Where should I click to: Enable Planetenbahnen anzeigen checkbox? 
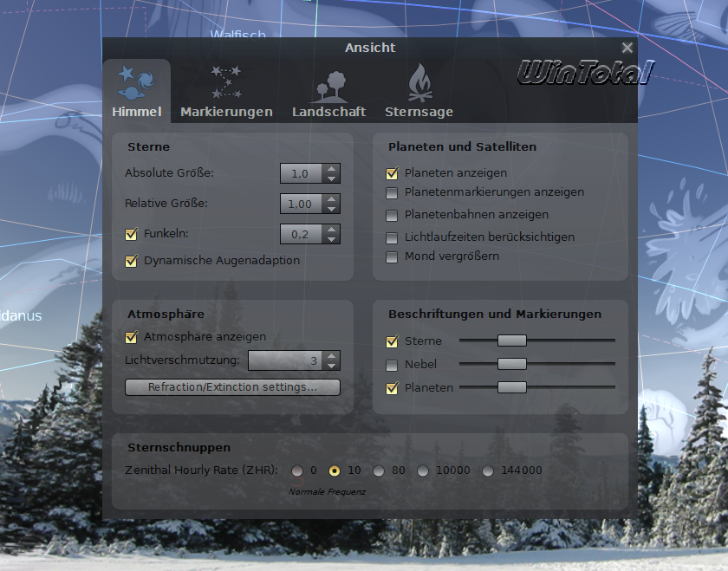click(392, 215)
